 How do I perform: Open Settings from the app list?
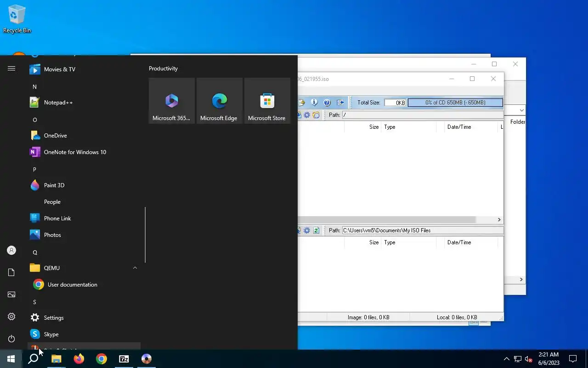[x=84, y=318]
